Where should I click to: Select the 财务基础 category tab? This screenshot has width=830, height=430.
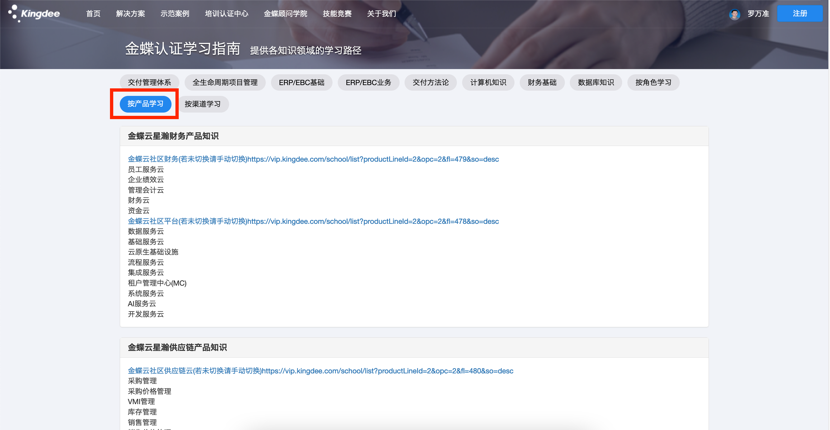click(x=542, y=83)
